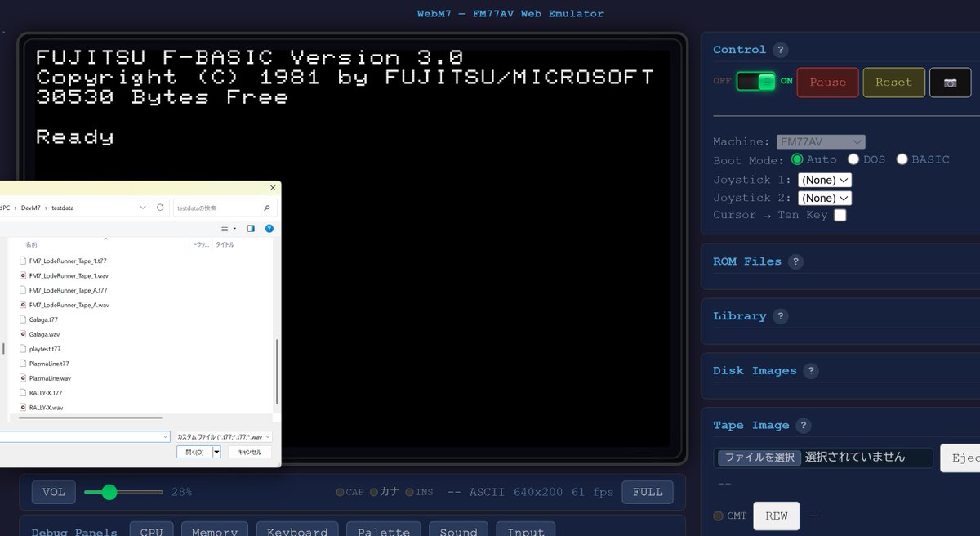Open the Palette debug panel
This screenshot has width=980, height=536.
click(384, 529)
